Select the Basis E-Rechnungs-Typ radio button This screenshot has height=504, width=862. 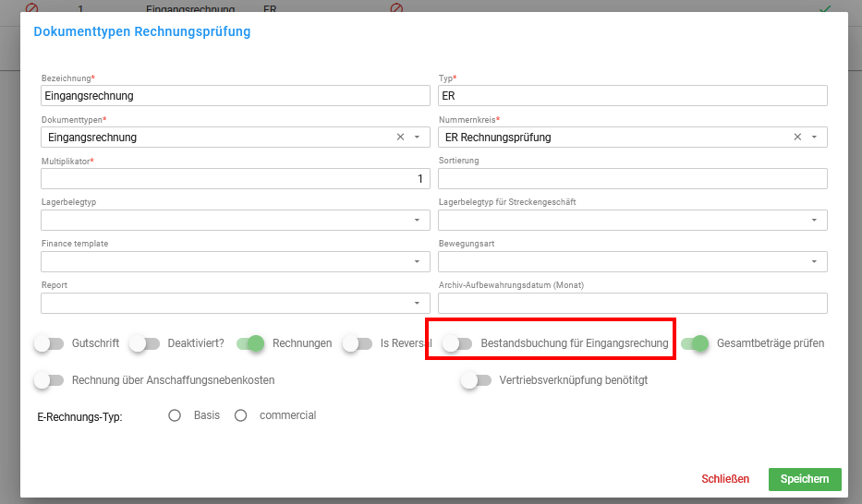coord(175,415)
